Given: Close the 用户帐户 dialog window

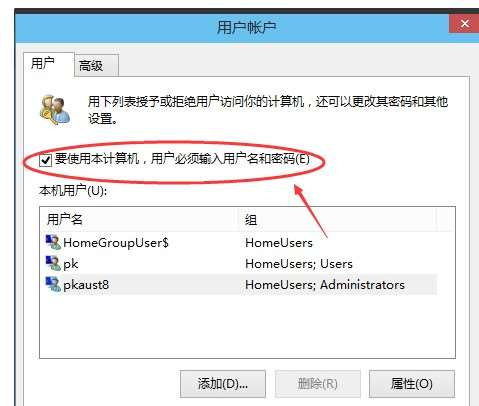Looking at the screenshot, I should 465,24.
